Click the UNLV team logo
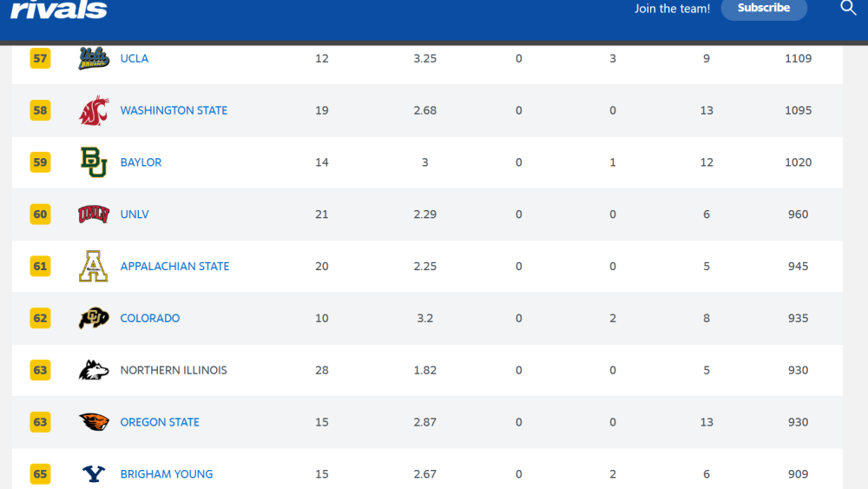Viewport: 868px width, 489px height. [94, 215]
